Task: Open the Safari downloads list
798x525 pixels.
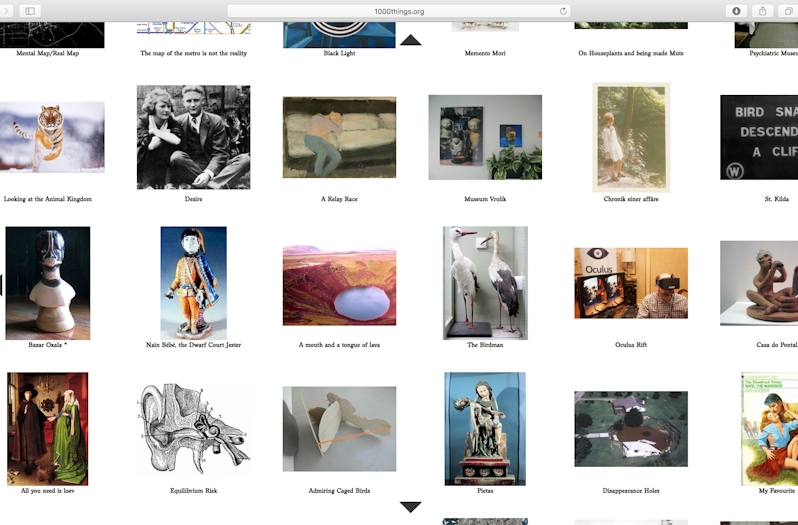Action: click(737, 11)
